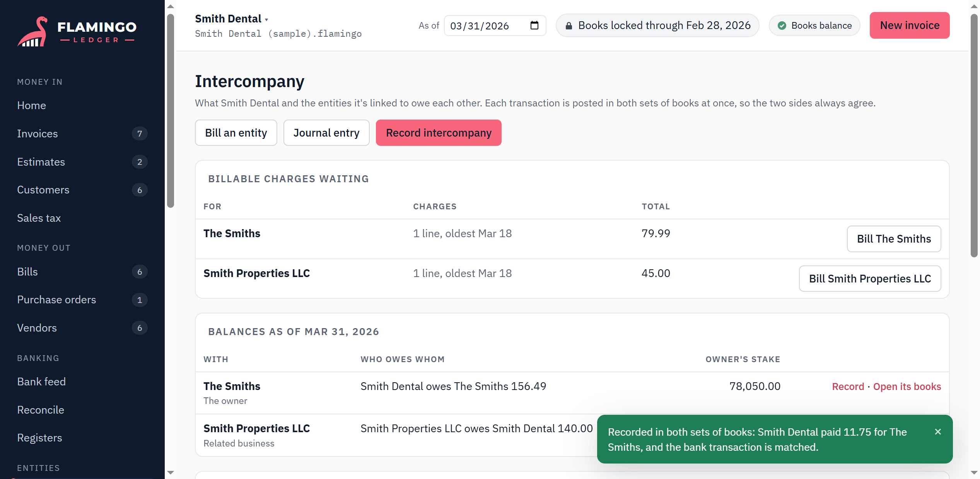Viewport: 980px width, 479px height.
Task: Click the Flamingo Ledger logo
Action: pos(77,31)
